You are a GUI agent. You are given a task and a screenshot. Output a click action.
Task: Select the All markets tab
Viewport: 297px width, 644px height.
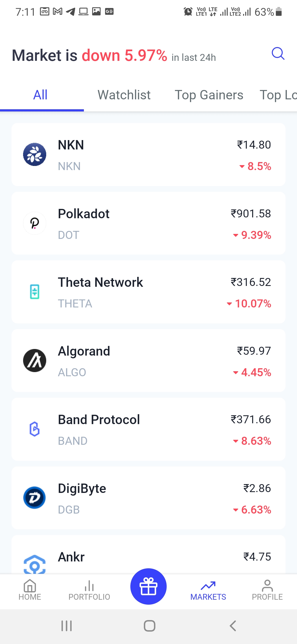click(40, 95)
